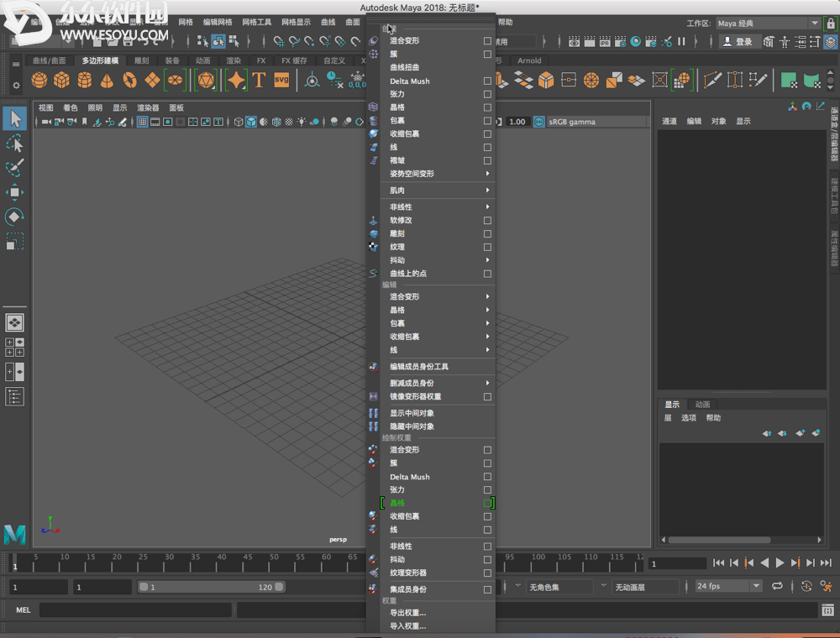This screenshot has height=638, width=840.
Task: Switch to the four-view layout icon
Action: point(14,347)
